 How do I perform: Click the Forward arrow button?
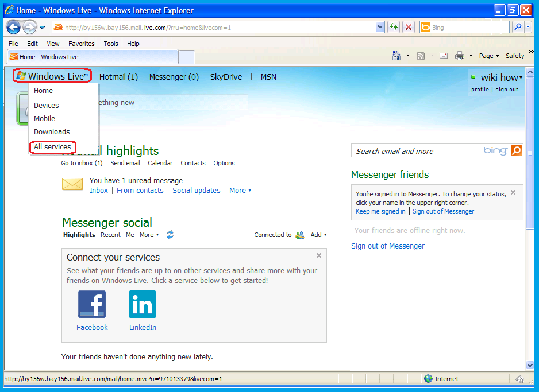point(29,27)
